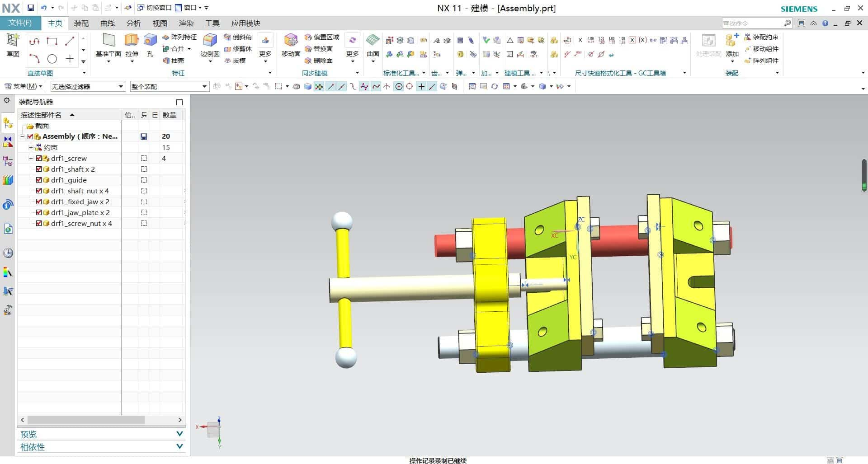Click the Replace Face (替换面) button
868x464 pixels.
tap(319, 49)
